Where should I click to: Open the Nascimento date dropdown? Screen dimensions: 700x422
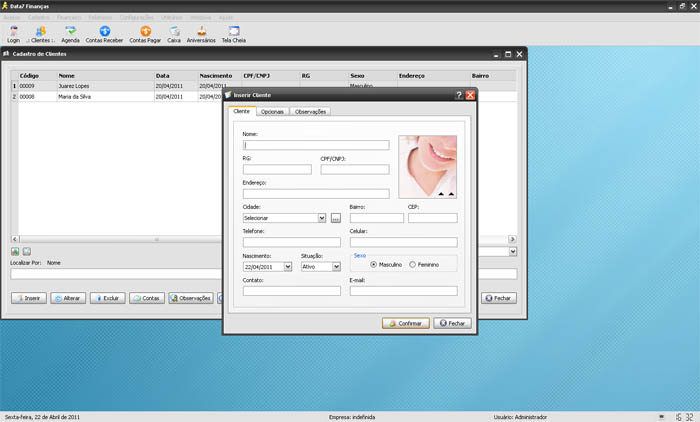point(288,267)
